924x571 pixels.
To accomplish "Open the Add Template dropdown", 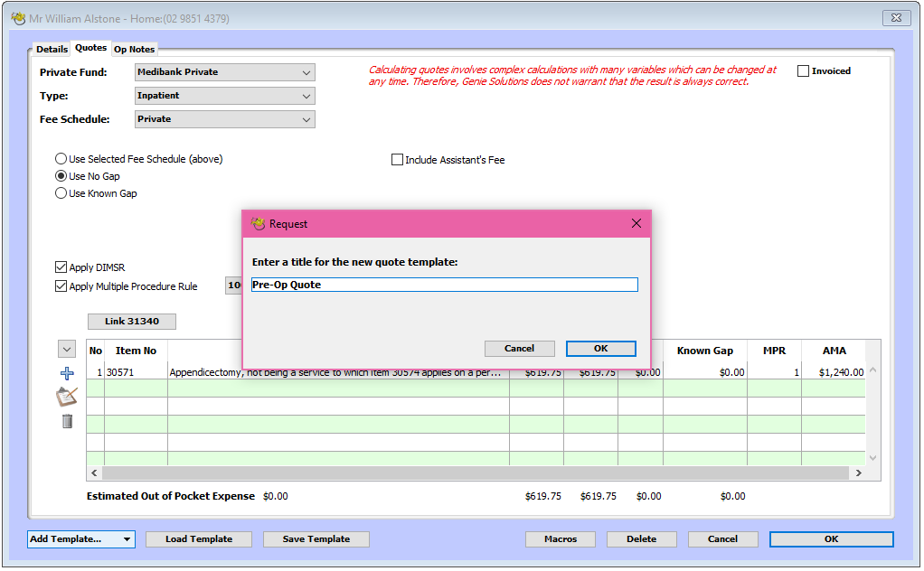I will [79, 538].
